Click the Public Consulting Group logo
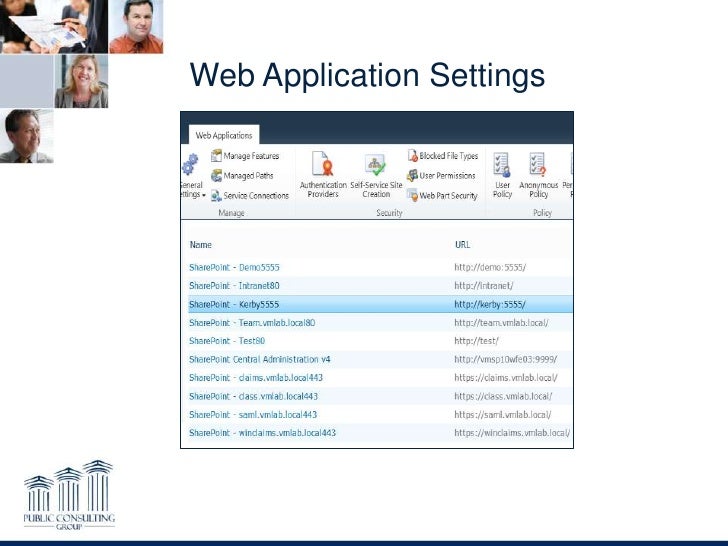 [69, 495]
